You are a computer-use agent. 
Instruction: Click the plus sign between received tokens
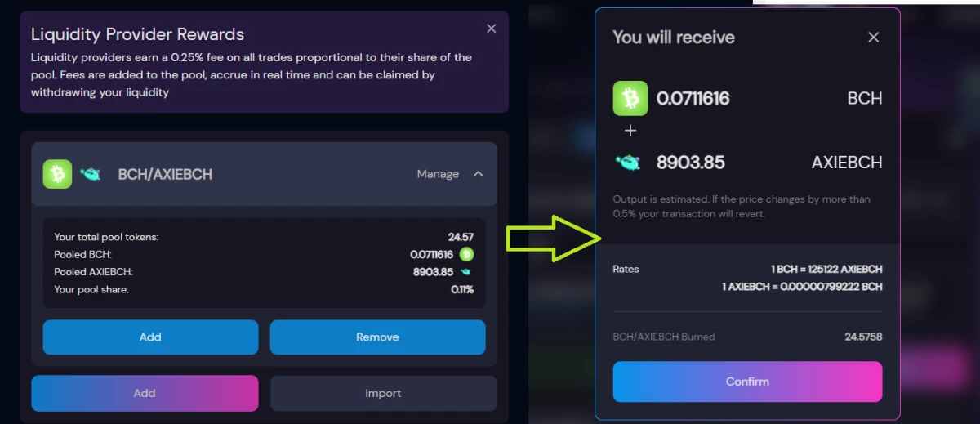(630, 131)
